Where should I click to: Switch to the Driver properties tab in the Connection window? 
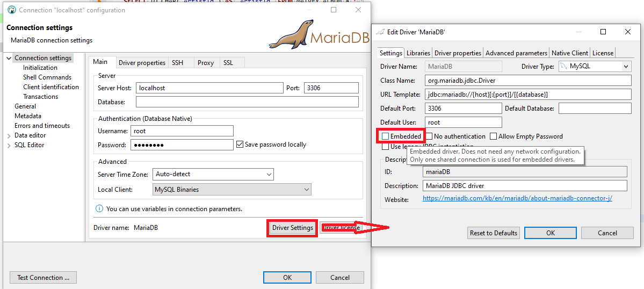(x=142, y=63)
